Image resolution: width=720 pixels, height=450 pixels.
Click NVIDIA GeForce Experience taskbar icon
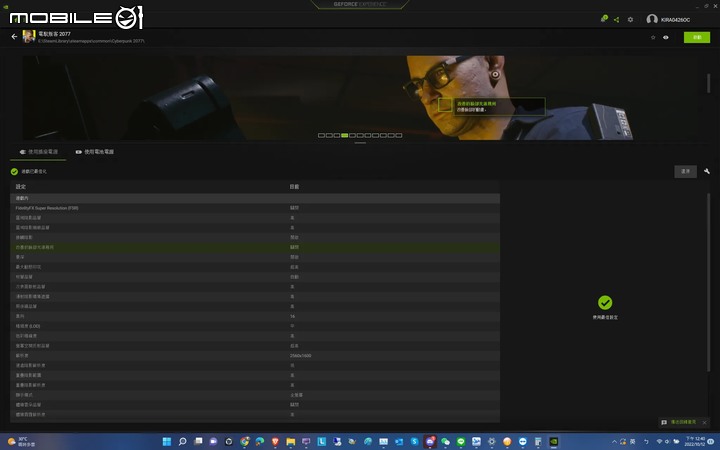[x=554, y=441]
